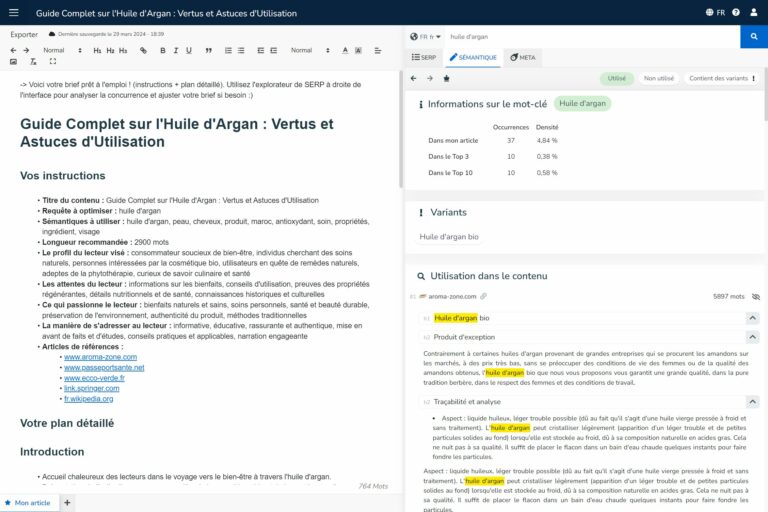
Task: Enter fullscreen editor mode
Action: (x=53, y=62)
